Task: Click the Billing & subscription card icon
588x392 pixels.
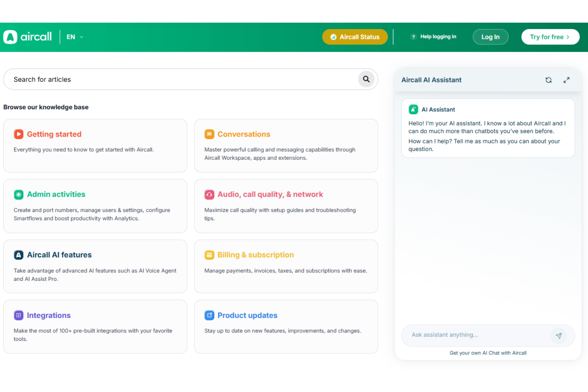Action: point(209,255)
